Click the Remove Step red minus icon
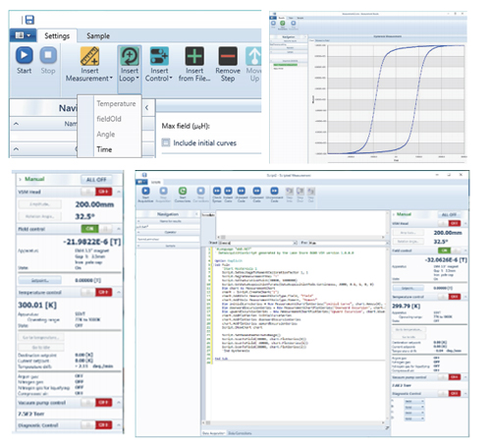This screenshot has width=491, height=448. coord(228,56)
